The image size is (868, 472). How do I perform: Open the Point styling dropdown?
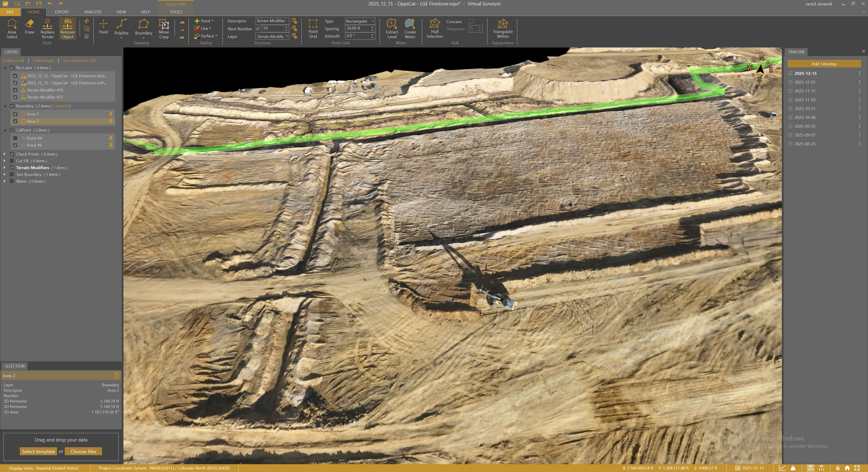tap(204, 21)
